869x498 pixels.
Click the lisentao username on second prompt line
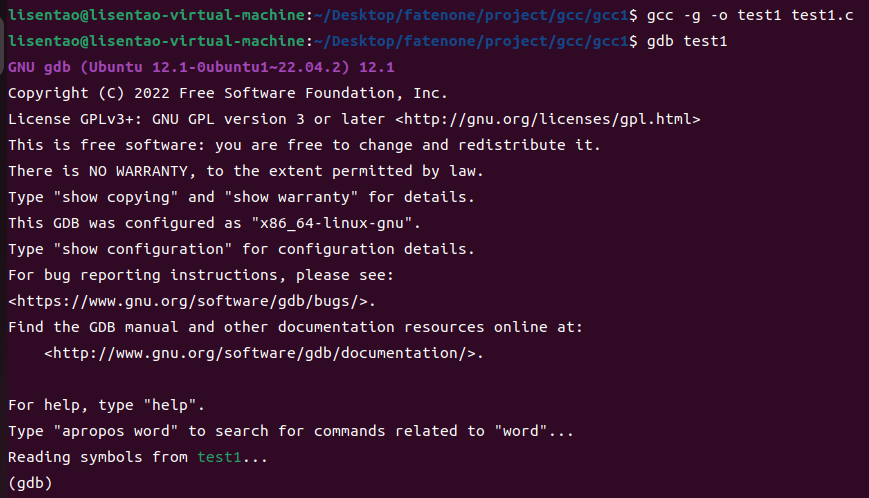(x=44, y=42)
